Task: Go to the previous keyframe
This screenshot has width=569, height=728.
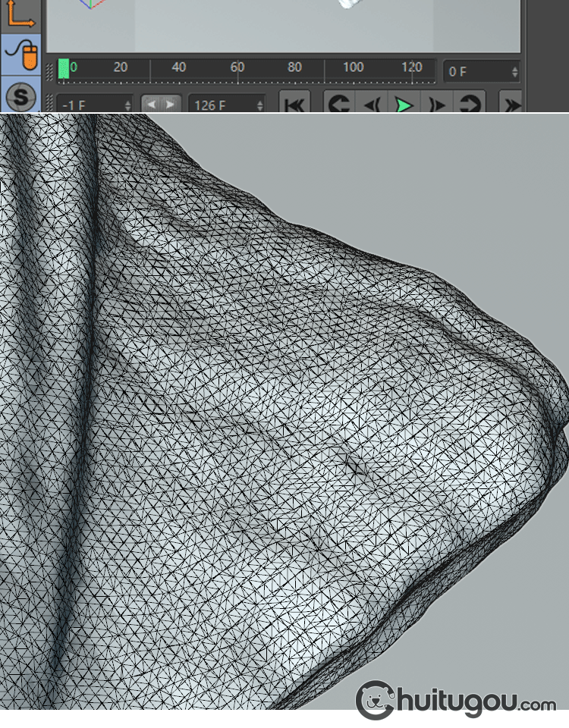Action: [339, 104]
